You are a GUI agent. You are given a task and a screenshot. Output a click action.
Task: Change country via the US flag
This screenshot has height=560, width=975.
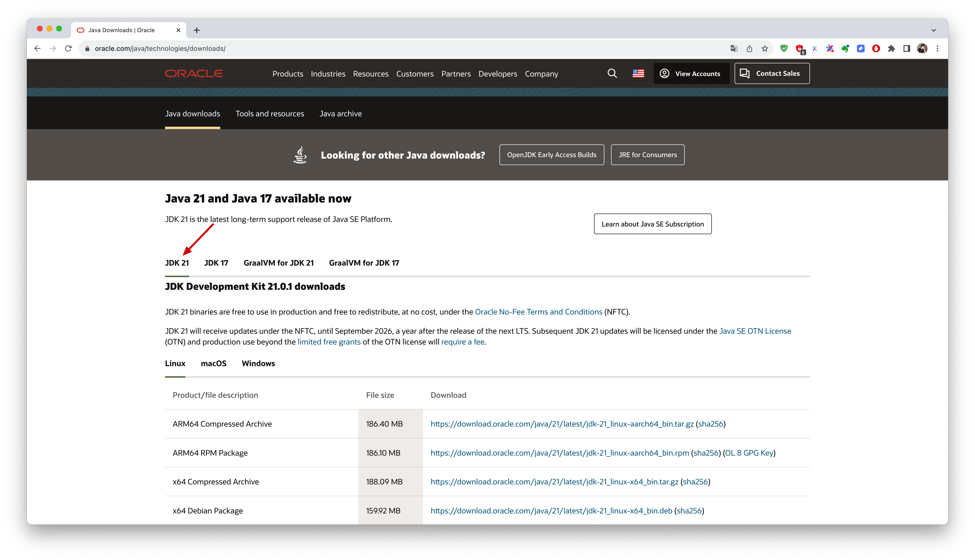pos(638,73)
